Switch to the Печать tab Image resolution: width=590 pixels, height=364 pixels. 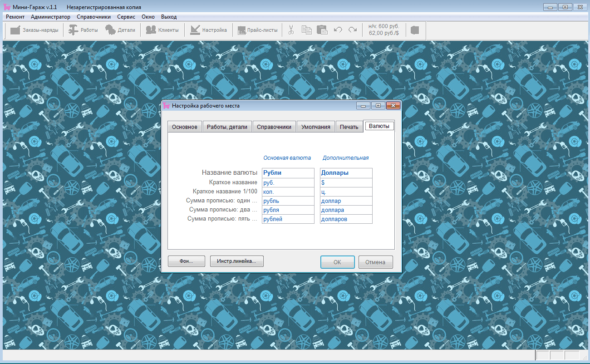click(x=349, y=127)
